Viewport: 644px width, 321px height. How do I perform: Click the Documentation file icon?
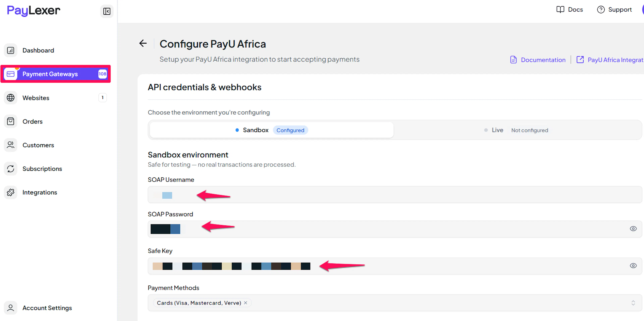[x=513, y=60]
